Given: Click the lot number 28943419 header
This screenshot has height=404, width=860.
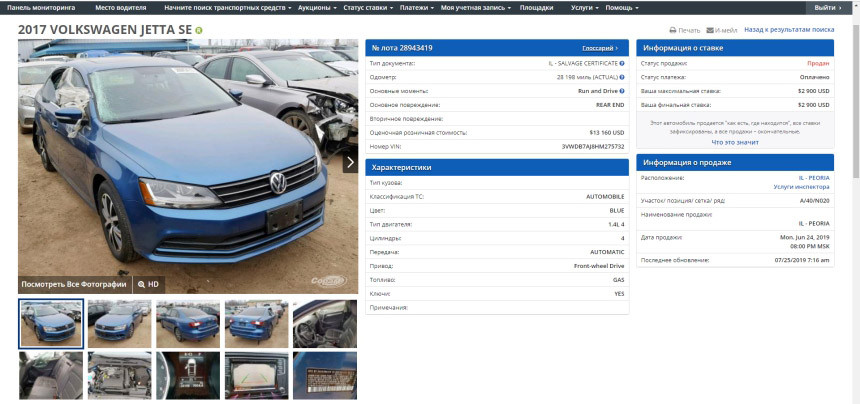Looking at the screenshot, I should point(402,48).
